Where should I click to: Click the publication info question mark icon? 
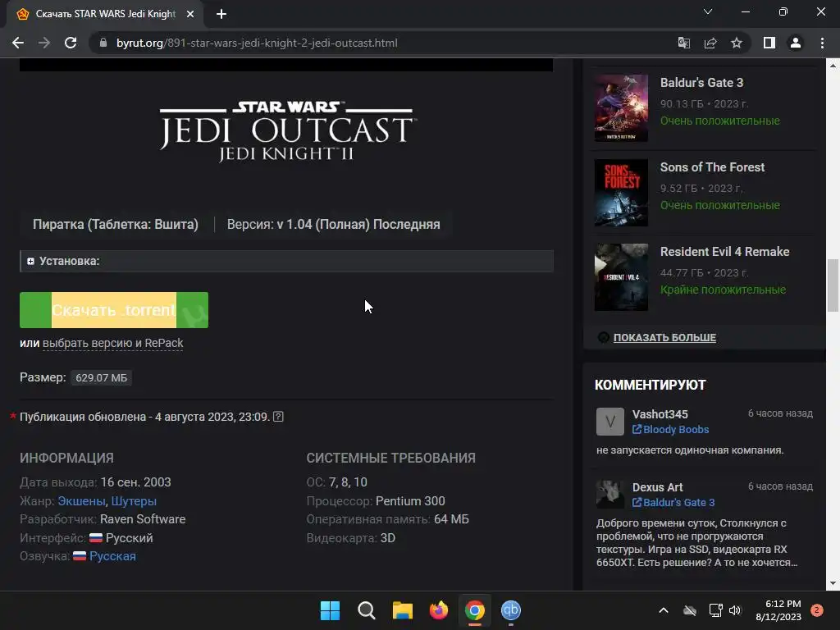pyautogui.click(x=278, y=417)
